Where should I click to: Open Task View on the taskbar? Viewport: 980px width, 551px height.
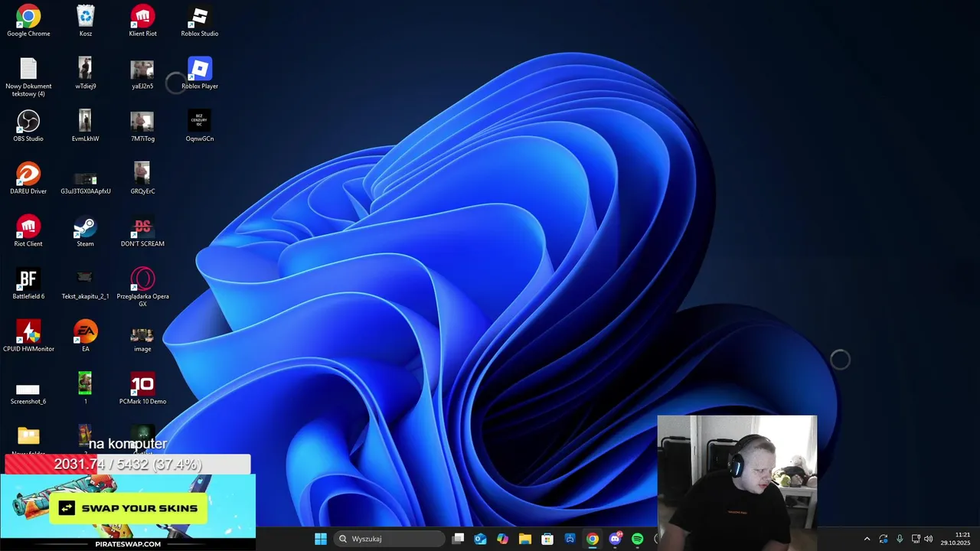pos(458,539)
